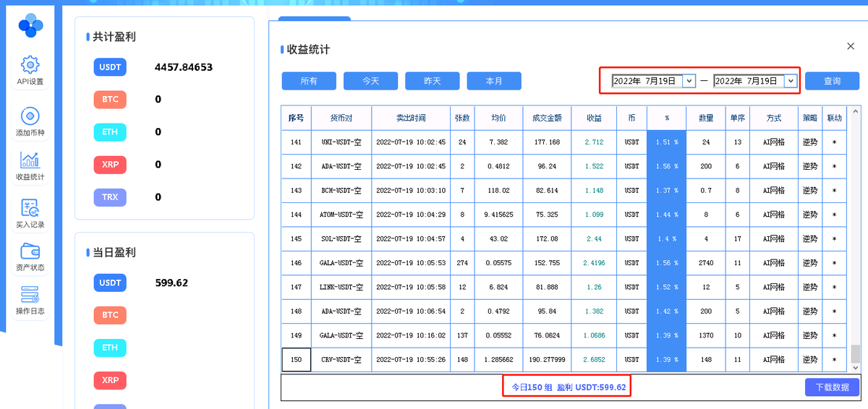The image size is (868, 409).
Task: Click the 查询 button
Action: 832,81
